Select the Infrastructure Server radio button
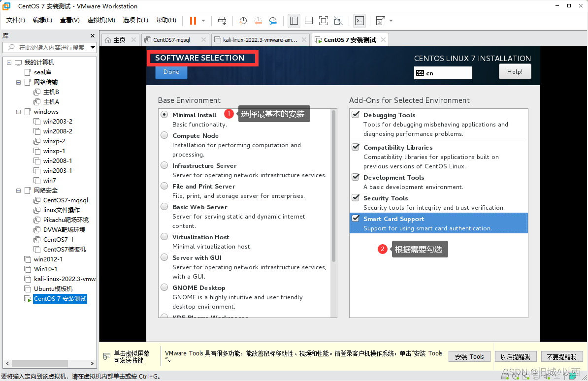The image size is (588, 381). tap(164, 165)
